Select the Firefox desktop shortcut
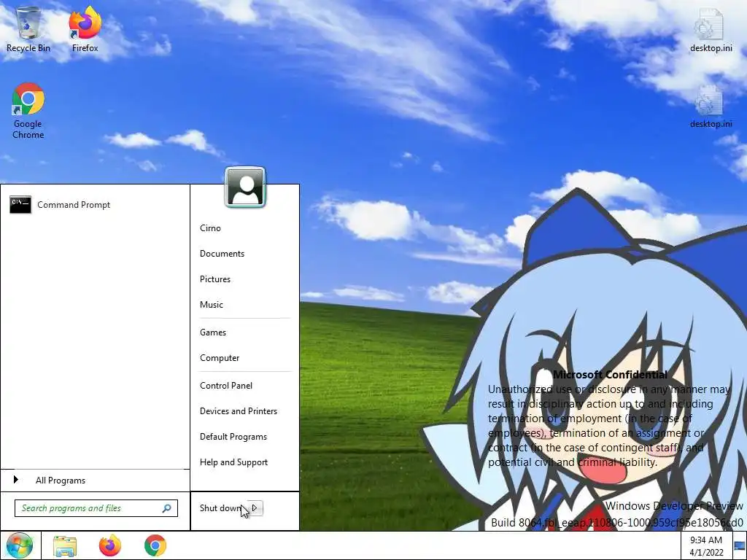The image size is (747, 560). pyautogui.click(x=85, y=28)
